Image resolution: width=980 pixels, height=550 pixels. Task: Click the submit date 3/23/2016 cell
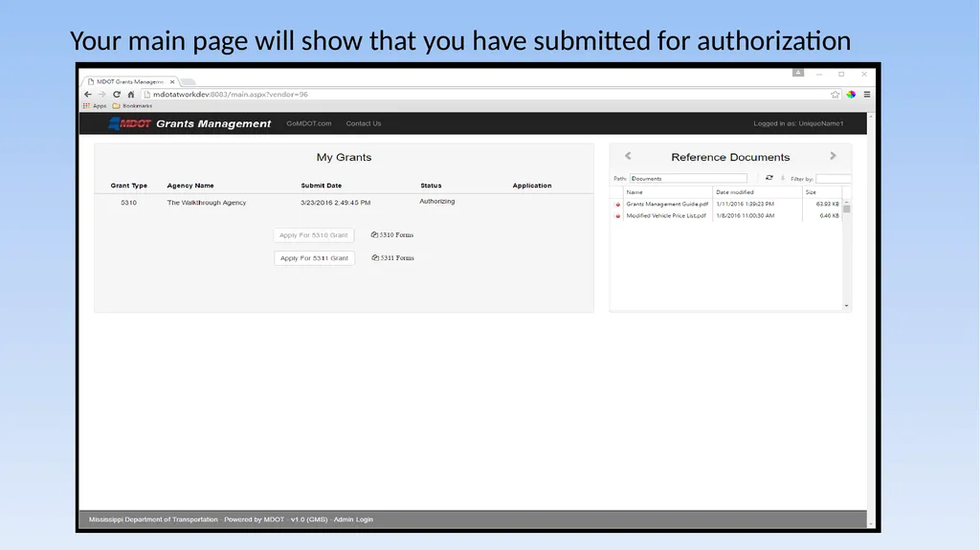pyautogui.click(x=335, y=203)
